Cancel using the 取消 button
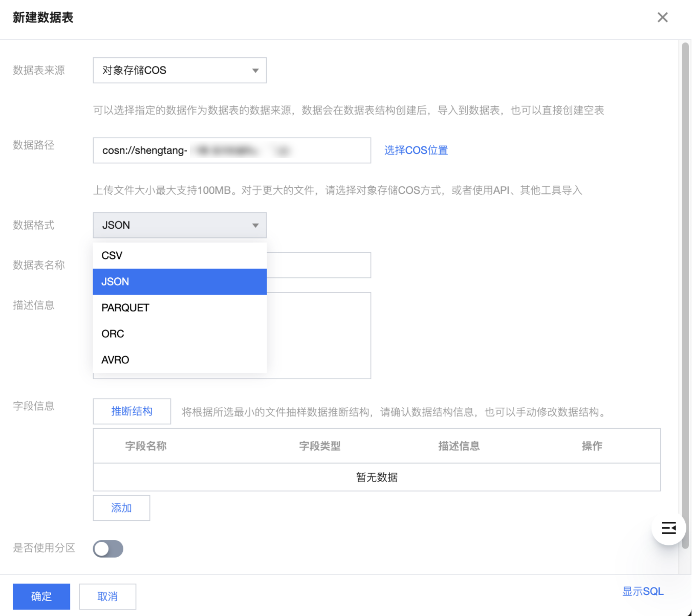The height and width of the screenshot is (616, 693). point(107,596)
